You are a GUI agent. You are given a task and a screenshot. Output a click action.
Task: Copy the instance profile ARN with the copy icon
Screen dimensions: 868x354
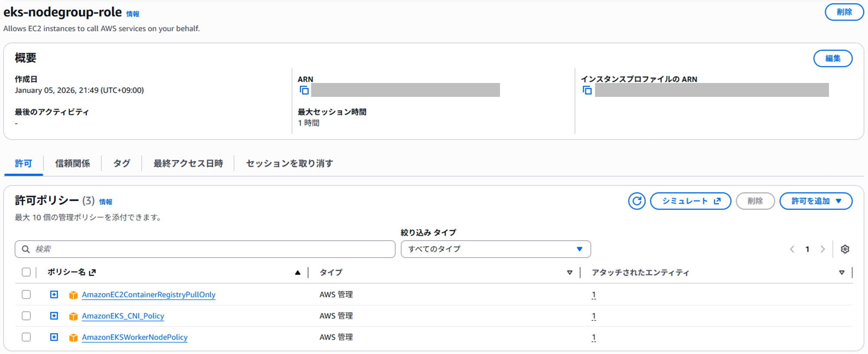[587, 90]
